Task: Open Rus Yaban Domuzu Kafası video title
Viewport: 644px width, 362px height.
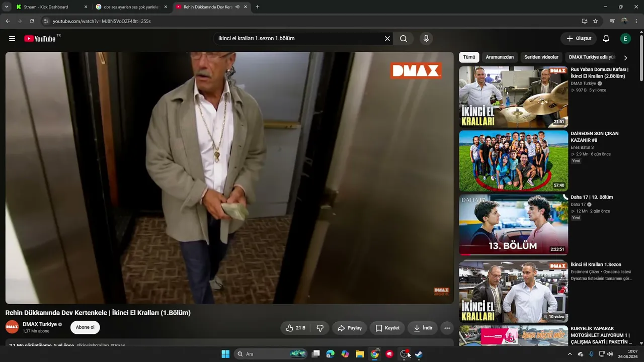Action: coord(600,73)
